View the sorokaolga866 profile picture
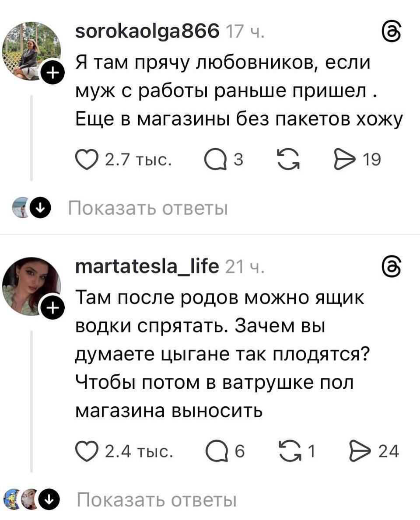Viewport: 420px width, 520px height. pos(31,51)
